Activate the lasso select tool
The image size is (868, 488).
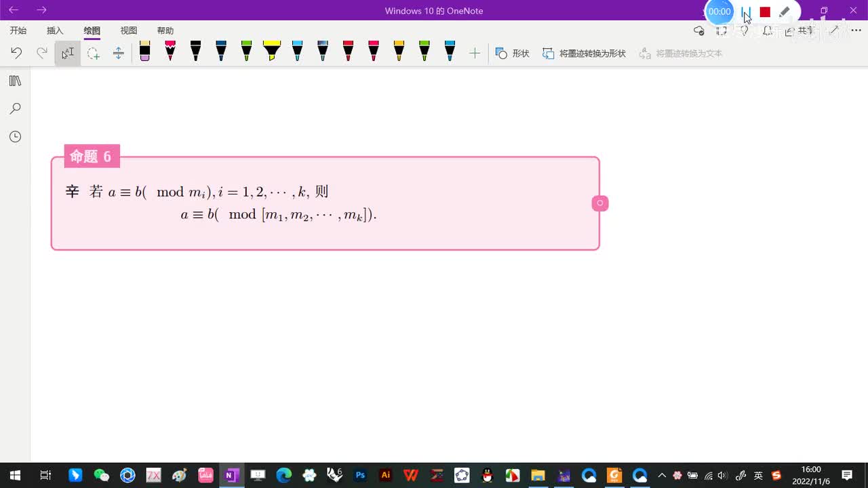93,53
